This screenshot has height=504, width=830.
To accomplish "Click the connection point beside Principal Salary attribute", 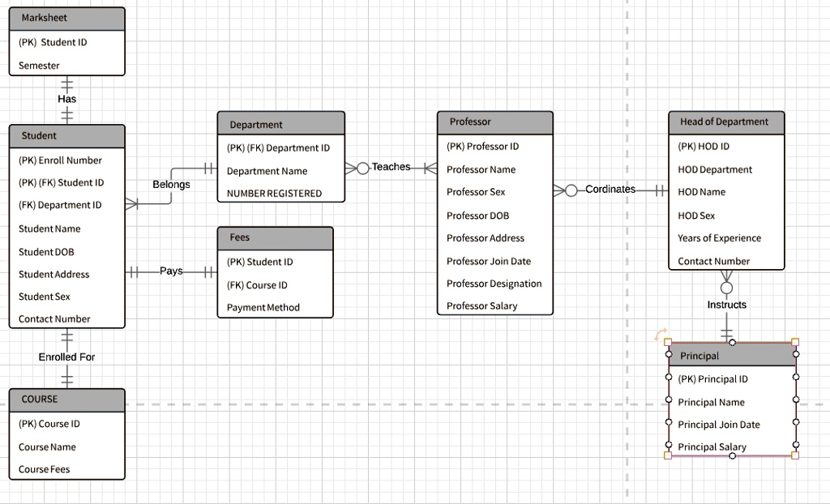I will click(668, 446).
